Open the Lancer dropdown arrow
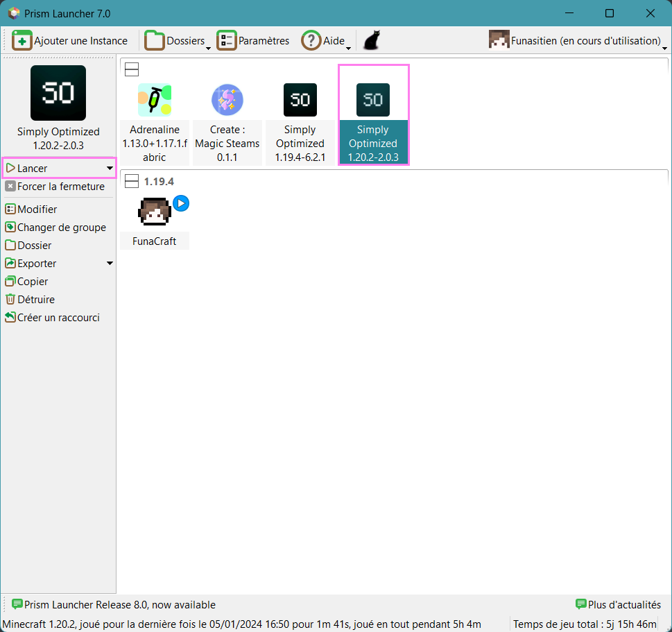This screenshot has height=632, width=672. tap(110, 168)
